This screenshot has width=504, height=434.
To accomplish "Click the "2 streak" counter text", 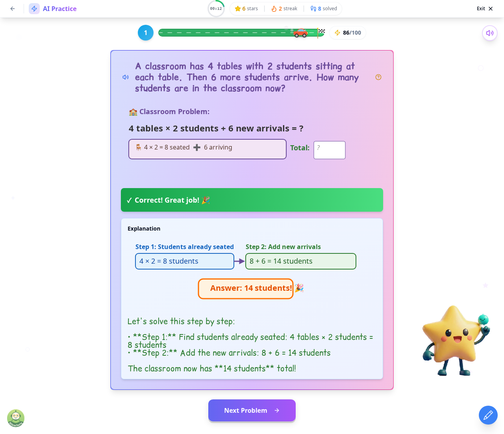I will coord(288,9).
